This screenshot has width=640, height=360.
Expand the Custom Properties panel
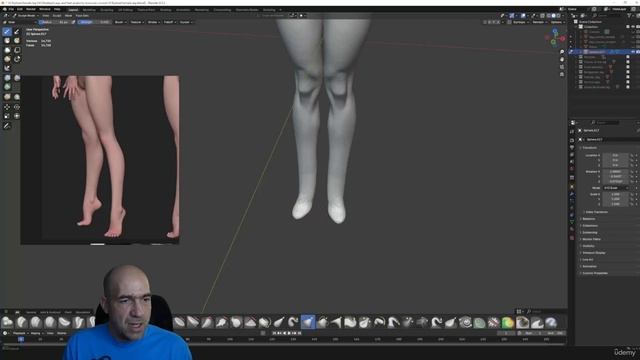point(594,273)
